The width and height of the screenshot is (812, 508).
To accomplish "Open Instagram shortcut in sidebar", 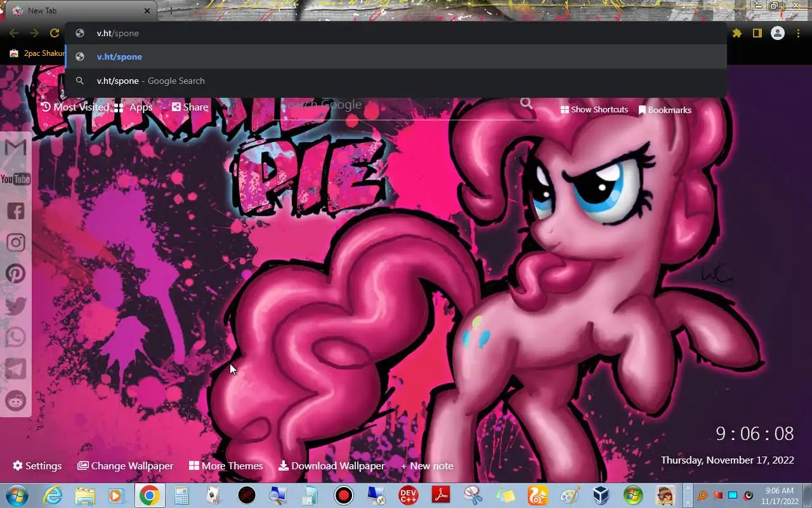I will coord(15,243).
